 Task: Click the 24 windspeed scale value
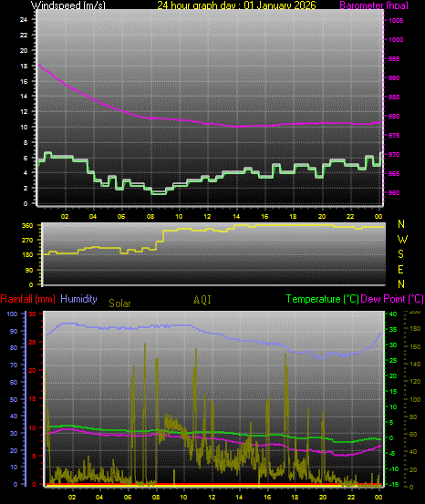coord(24,19)
